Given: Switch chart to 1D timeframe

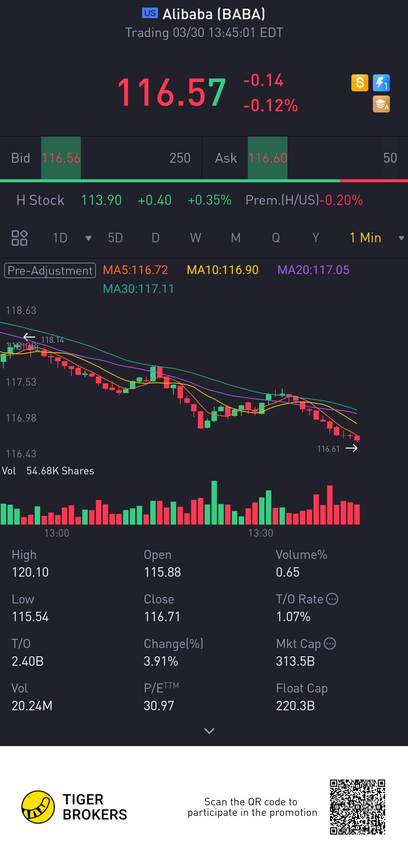Looking at the screenshot, I should pyautogui.click(x=60, y=238).
